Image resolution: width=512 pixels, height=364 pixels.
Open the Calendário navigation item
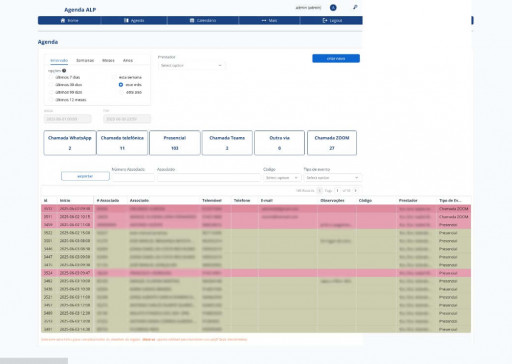click(203, 21)
